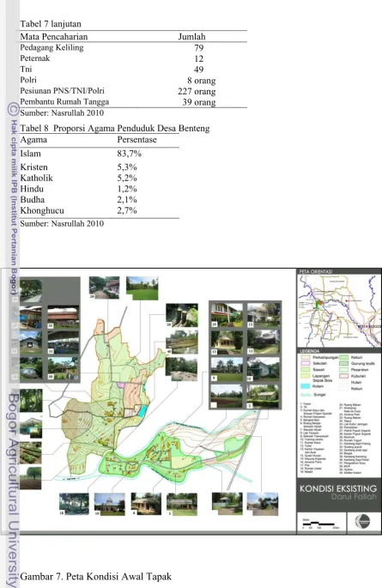Open photo thumbnail numbered 29
382x588 pixels.
tap(104, 288)
